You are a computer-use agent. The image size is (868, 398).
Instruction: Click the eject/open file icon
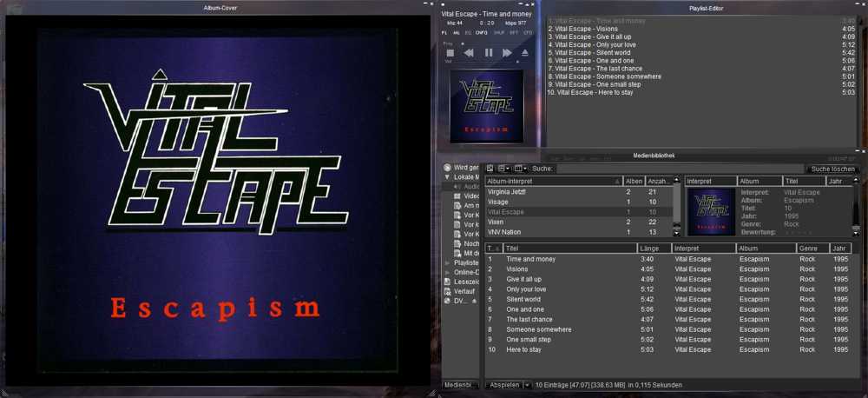[524, 53]
